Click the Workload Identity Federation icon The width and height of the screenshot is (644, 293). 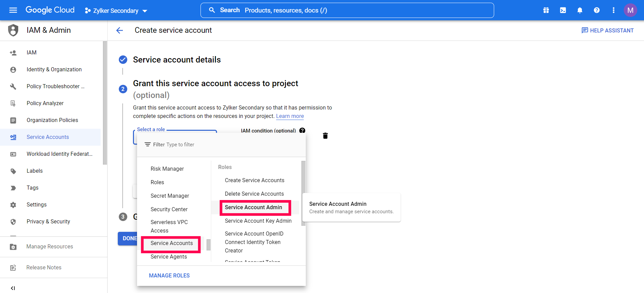(x=13, y=154)
